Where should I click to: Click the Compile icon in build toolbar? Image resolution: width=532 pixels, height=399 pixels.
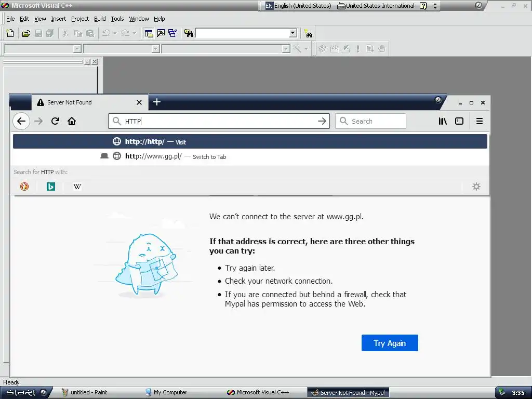[322, 49]
